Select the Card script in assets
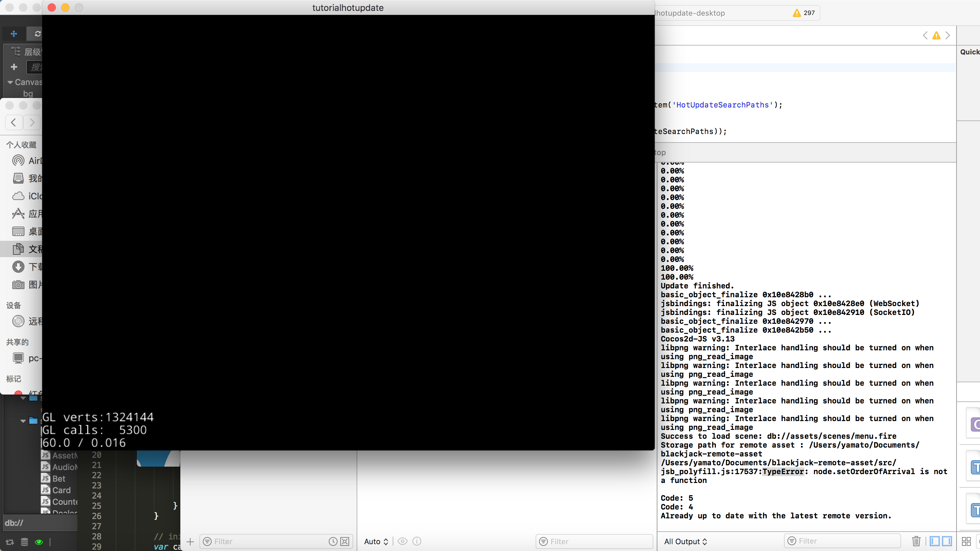The width and height of the screenshot is (980, 551). point(61,490)
